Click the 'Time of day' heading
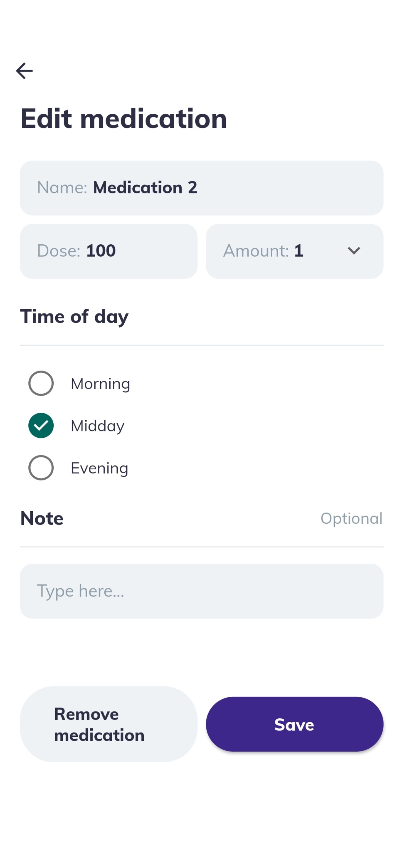The image size is (401, 868). 74,317
